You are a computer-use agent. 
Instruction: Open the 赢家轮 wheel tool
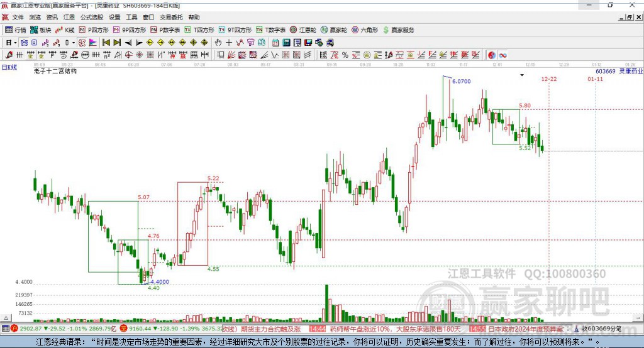click(x=334, y=30)
